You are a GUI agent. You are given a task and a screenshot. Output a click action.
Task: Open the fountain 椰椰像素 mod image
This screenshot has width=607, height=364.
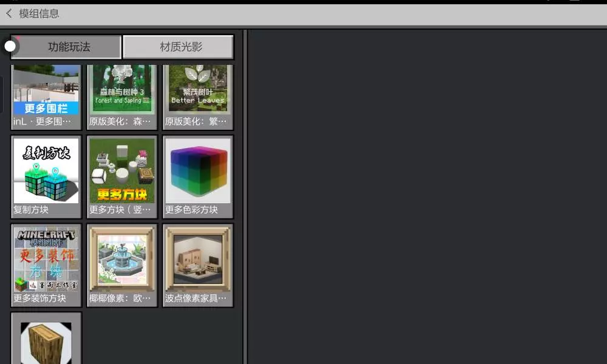(x=122, y=259)
